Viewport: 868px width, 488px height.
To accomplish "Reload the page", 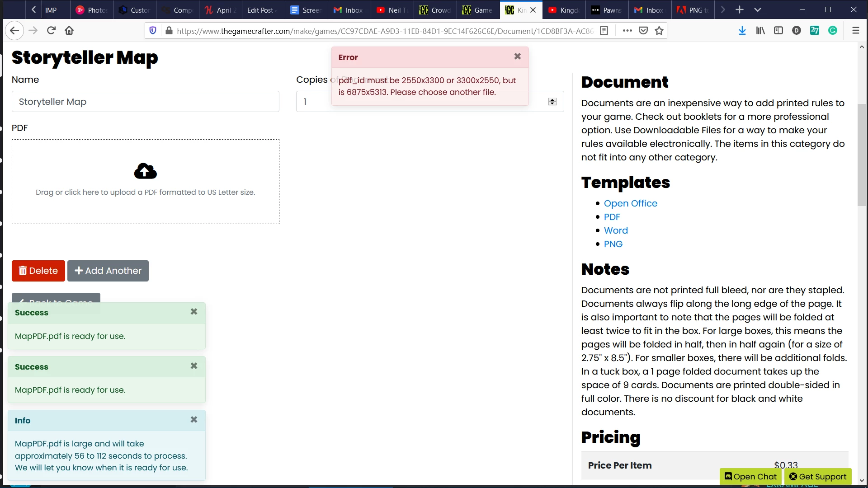I will [51, 31].
